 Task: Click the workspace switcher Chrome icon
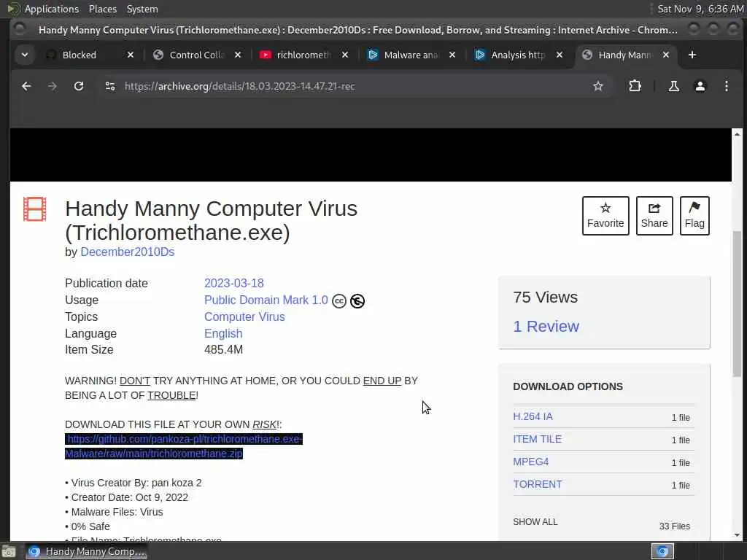pyautogui.click(x=662, y=551)
